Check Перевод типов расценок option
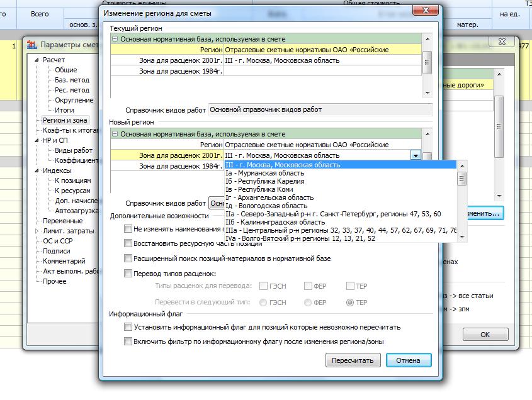 (128, 274)
